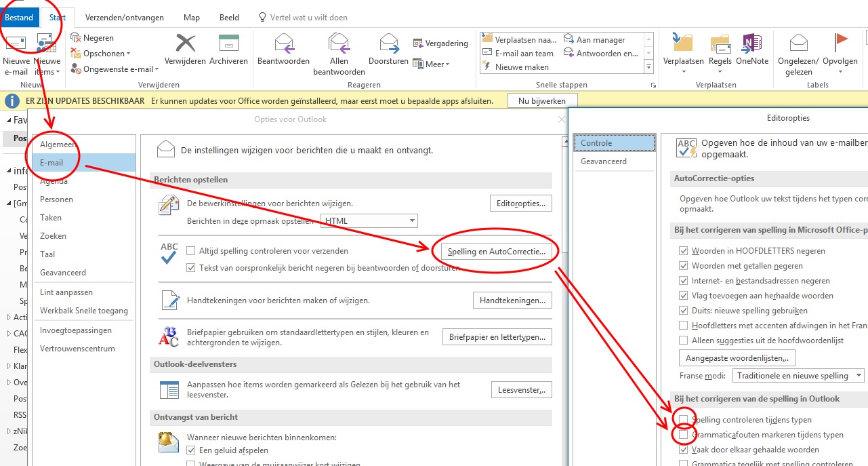The image size is (868, 466).
Task: Click the Verplaatsen naar quick step
Action: 520,40
